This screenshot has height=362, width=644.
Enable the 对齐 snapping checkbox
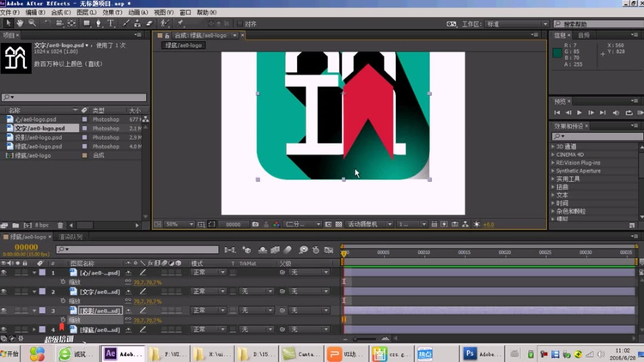click(240, 24)
